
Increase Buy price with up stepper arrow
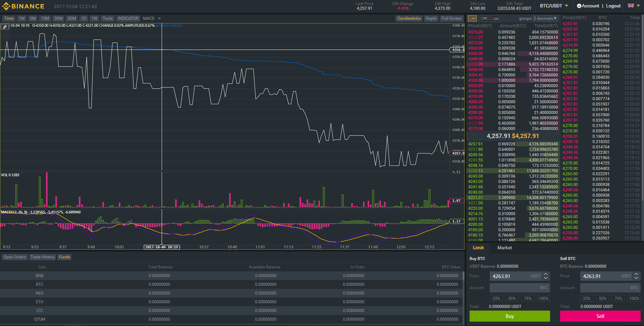(x=546, y=274)
